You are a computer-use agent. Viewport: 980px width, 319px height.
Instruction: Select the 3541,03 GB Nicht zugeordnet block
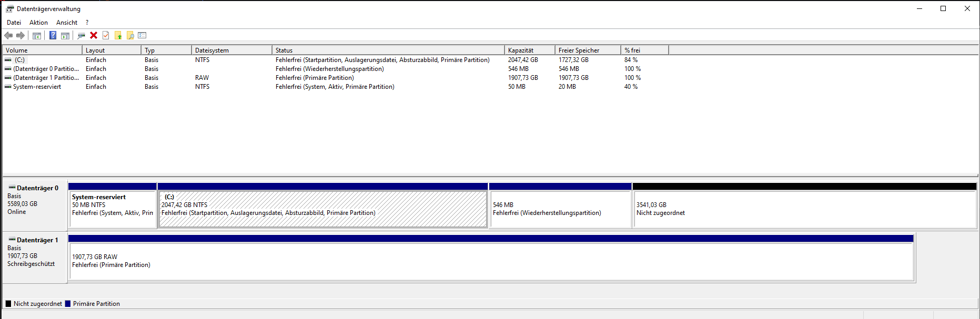pos(805,205)
